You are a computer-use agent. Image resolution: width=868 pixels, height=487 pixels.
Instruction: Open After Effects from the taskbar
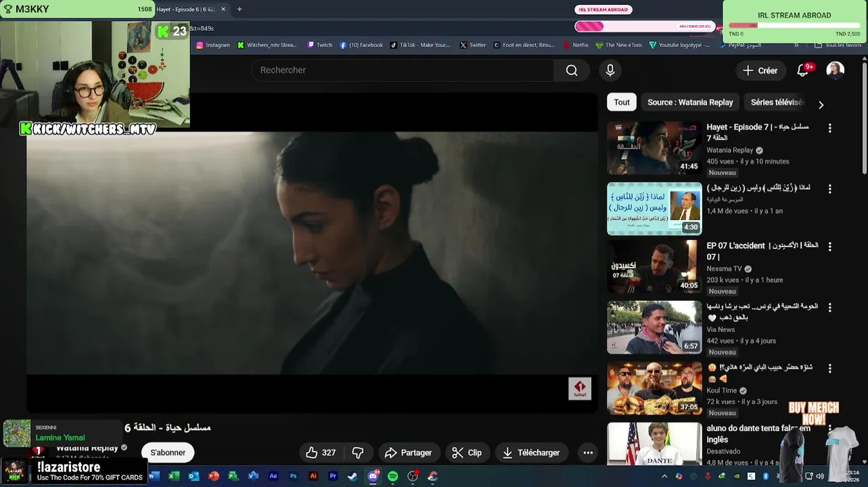coord(273,476)
